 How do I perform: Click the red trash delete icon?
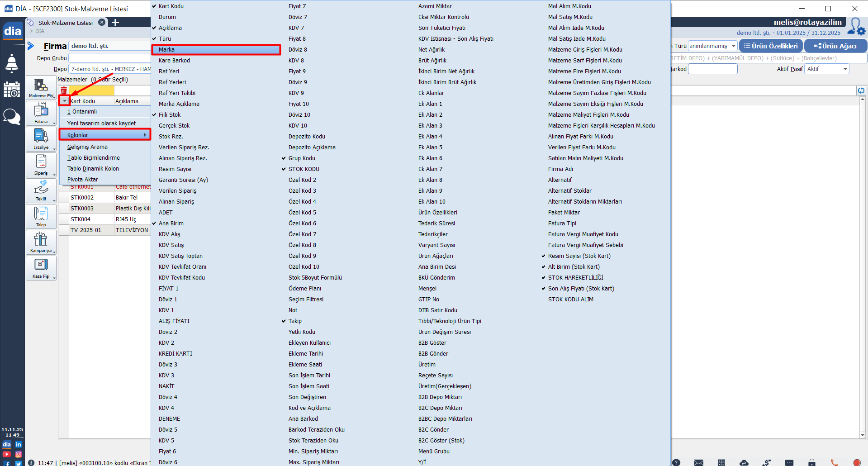tap(64, 90)
